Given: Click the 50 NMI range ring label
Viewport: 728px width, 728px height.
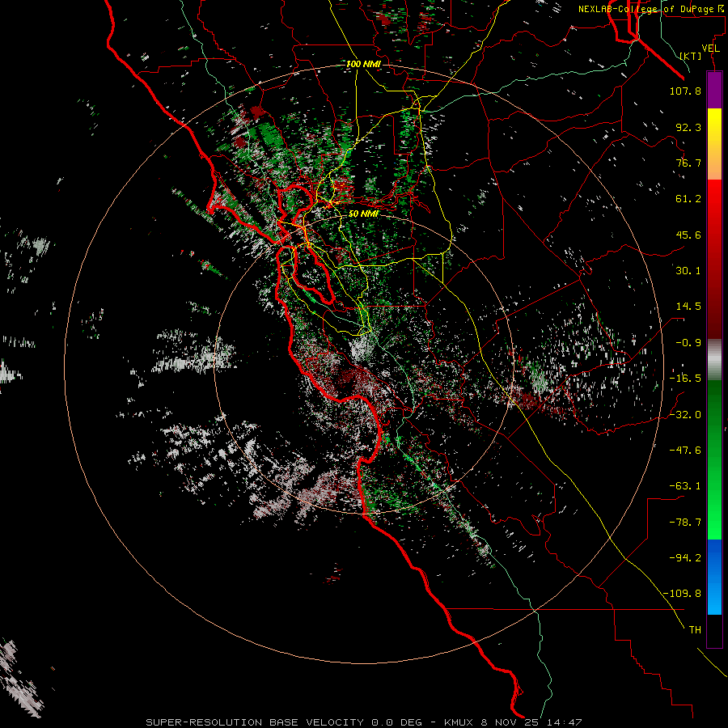Looking at the screenshot, I should 363,214.
